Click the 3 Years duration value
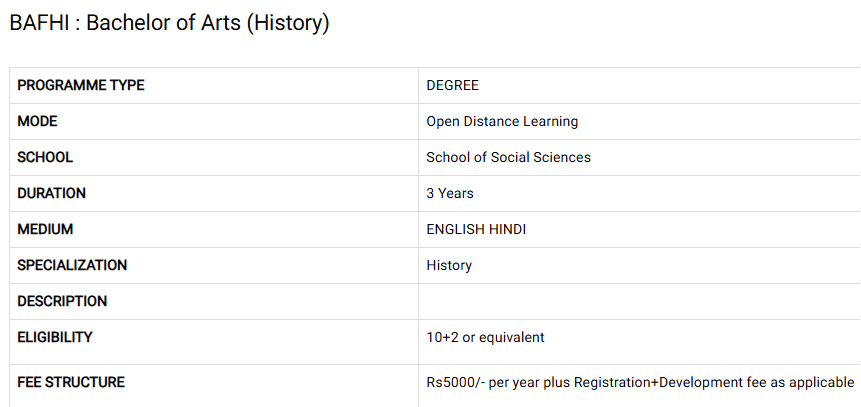861x407 pixels. point(450,193)
